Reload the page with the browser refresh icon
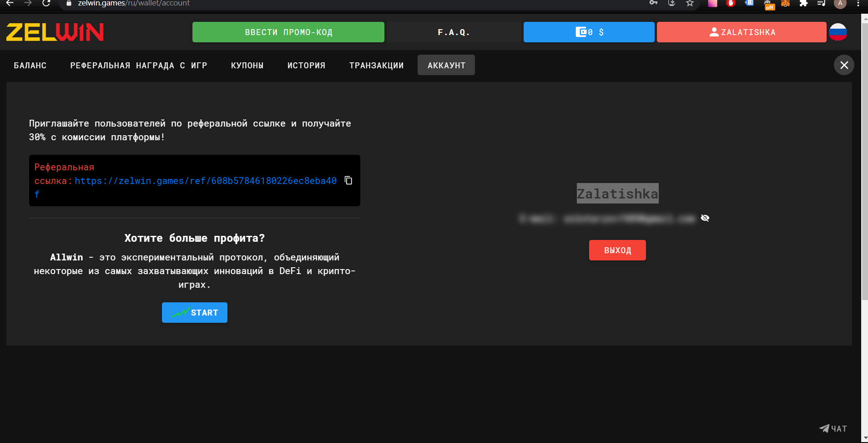Viewport: 868px width, 443px height. point(46,3)
